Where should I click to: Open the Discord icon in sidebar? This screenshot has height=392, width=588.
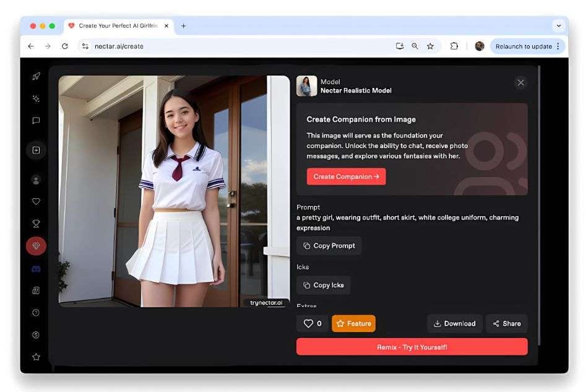click(x=36, y=269)
